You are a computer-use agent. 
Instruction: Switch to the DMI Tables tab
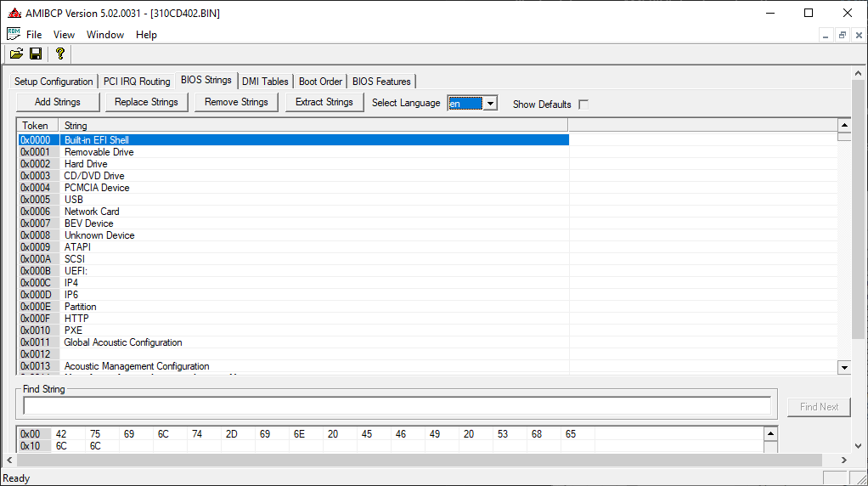[x=265, y=82]
